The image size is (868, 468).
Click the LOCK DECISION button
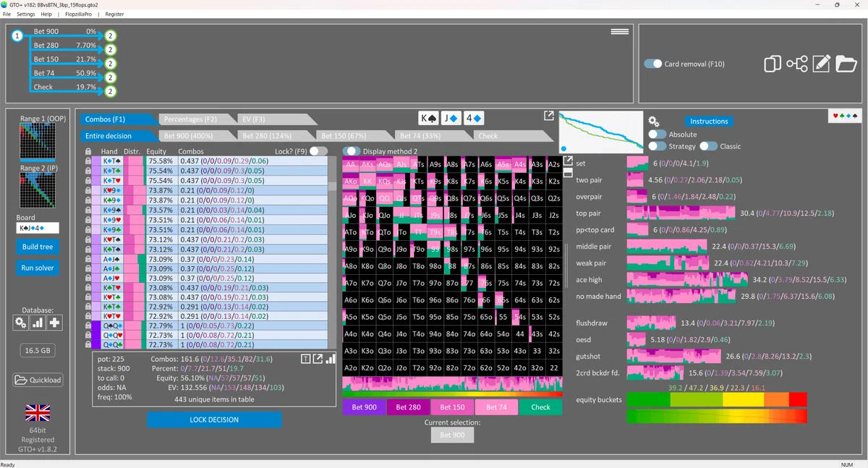(214, 420)
